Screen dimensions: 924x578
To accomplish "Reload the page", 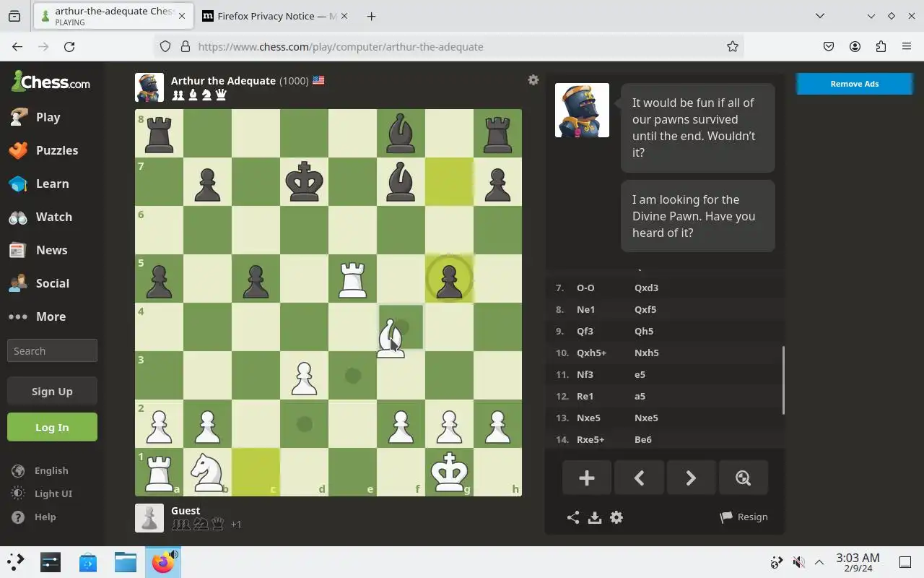I will (69, 46).
